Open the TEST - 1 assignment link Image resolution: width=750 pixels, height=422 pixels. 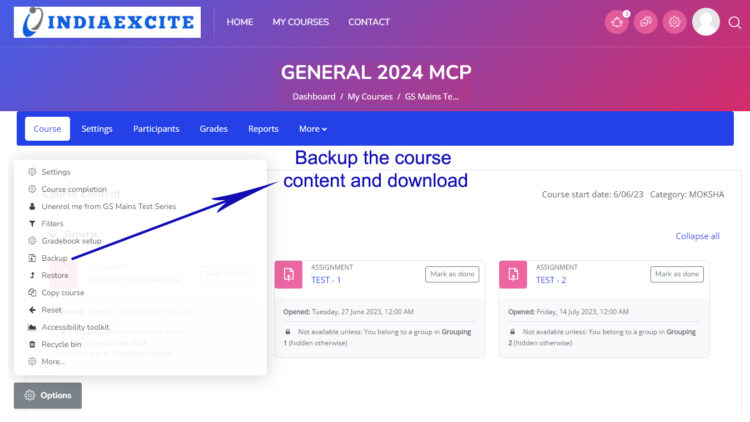[327, 280]
